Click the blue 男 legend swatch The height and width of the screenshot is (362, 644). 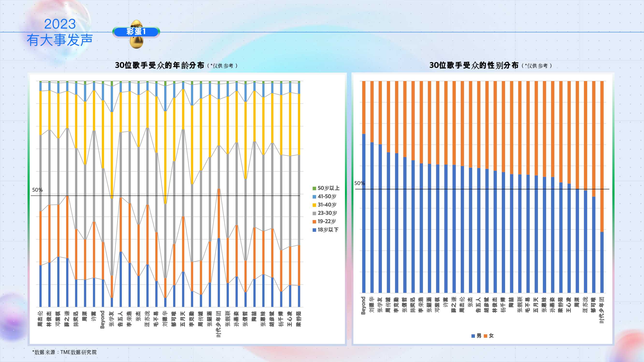tap(473, 336)
